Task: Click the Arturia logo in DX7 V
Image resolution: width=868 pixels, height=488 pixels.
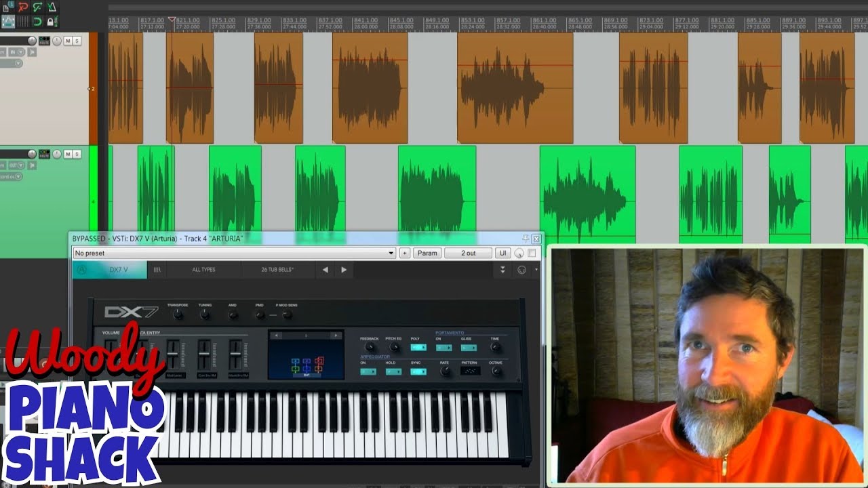Action: point(82,270)
